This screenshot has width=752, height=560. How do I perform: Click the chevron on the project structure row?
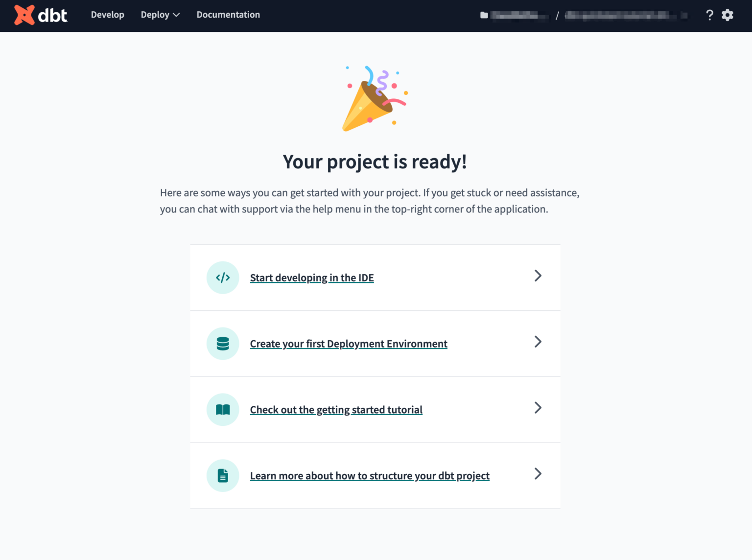(x=538, y=474)
